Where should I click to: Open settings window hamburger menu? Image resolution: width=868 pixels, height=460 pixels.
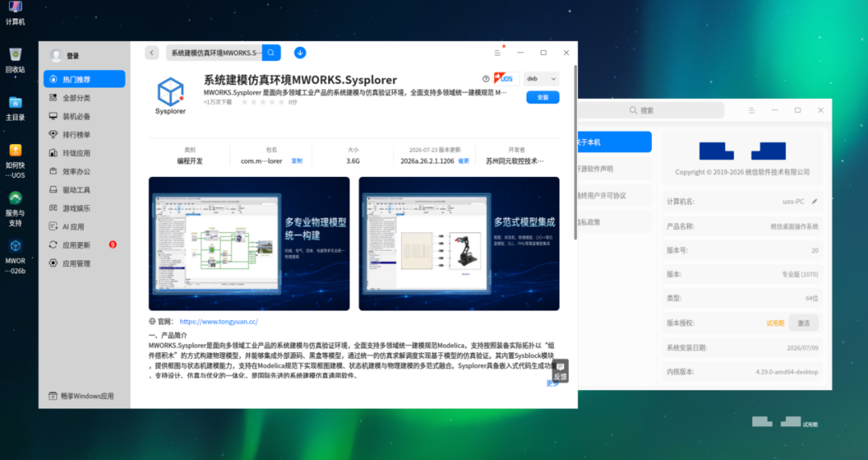(x=751, y=110)
